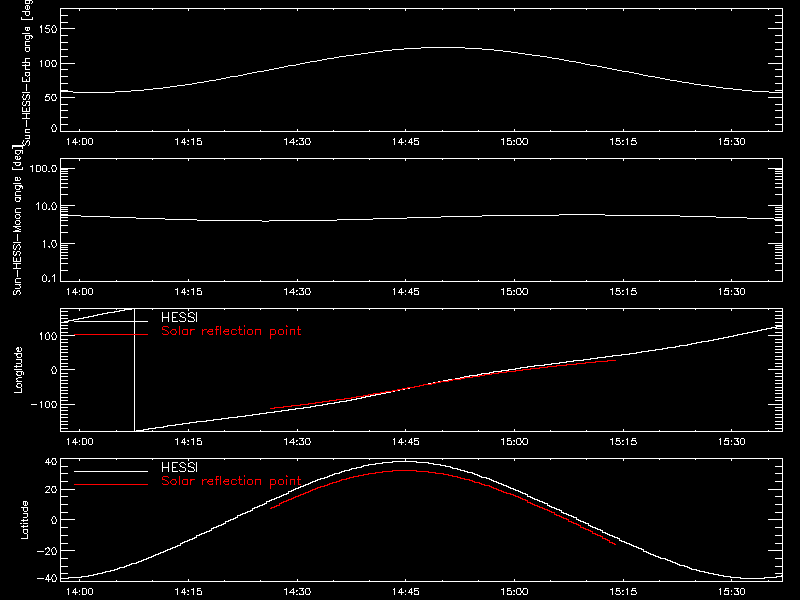Click the 0.1 tick on Moon angle axis

[49, 278]
